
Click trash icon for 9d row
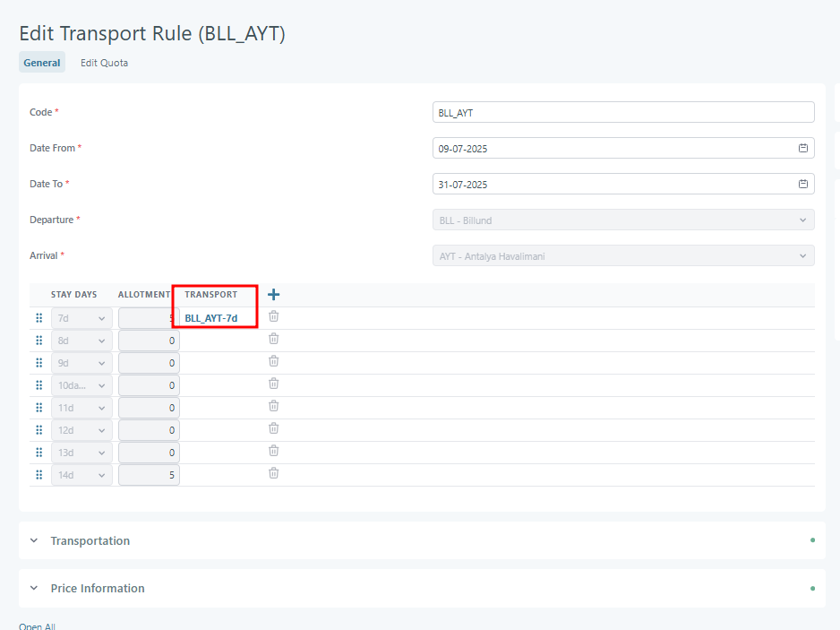tap(274, 361)
